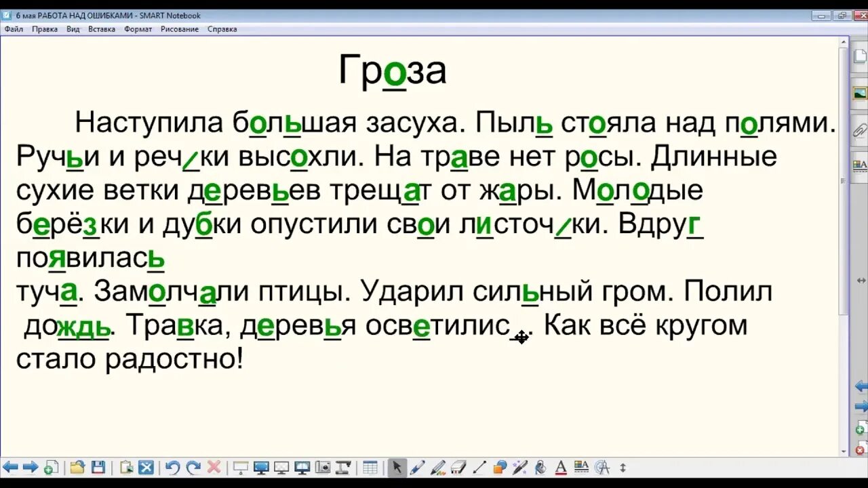Click the blue X delete icon
Image resolution: width=868 pixels, height=488 pixels.
click(146, 467)
